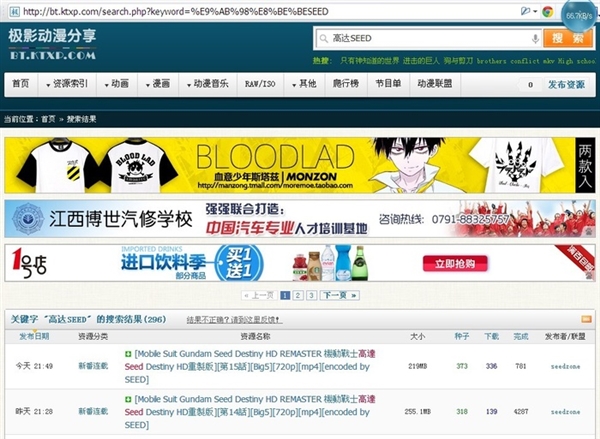
Task: Open the 排行榜 page
Action: coord(346,84)
